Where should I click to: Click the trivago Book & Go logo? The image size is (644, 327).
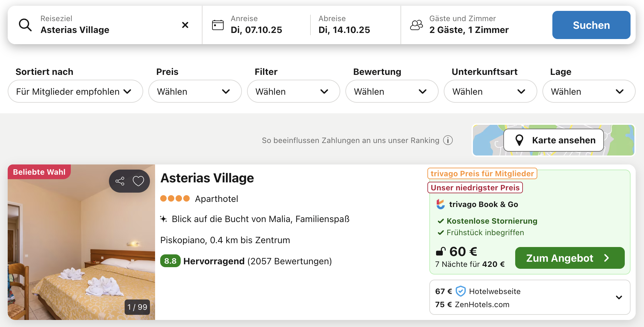441,204
